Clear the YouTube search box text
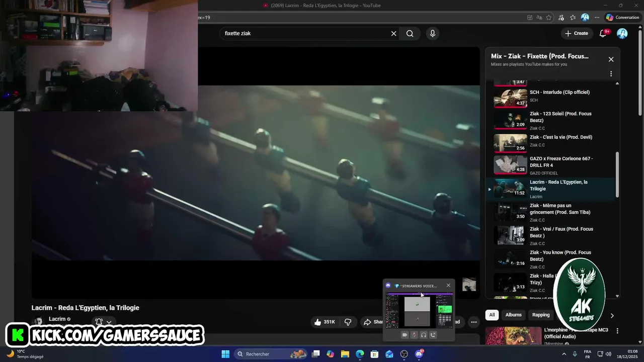The height and width of the screenshot is (362, 644). 394,34
